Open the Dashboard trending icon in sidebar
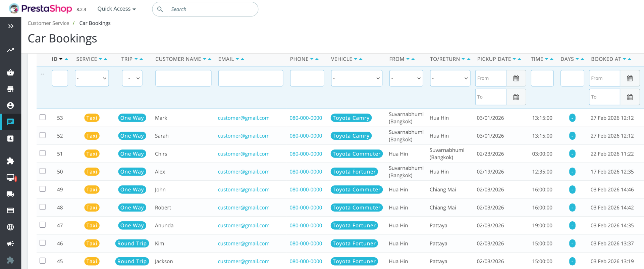 [x=10, y=50]
